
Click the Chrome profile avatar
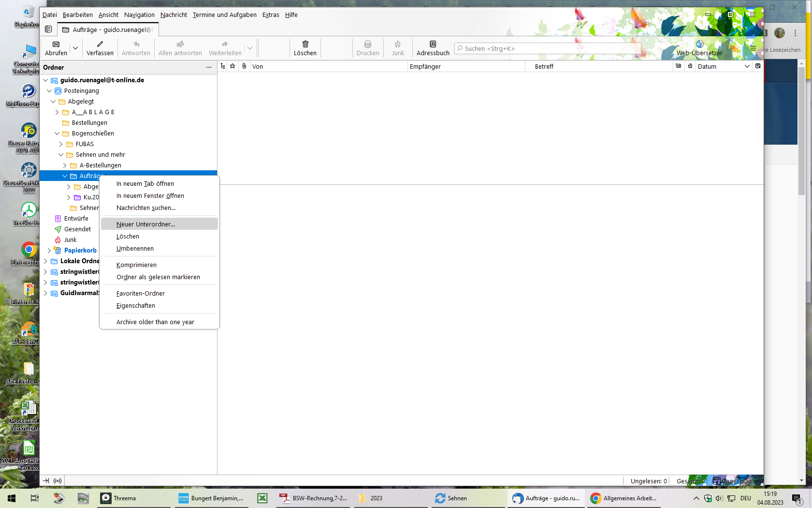click(x=780, y=33)
